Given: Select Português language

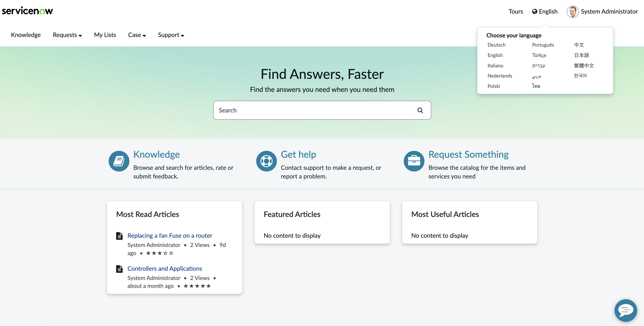Looking at the screenshot, I should coord(543,45).
